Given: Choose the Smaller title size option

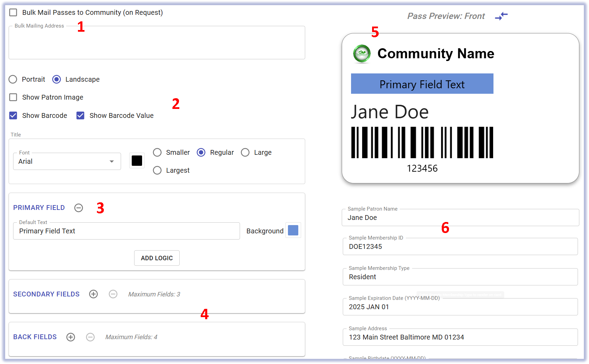Looking at the screenshot, I should 157,152.
